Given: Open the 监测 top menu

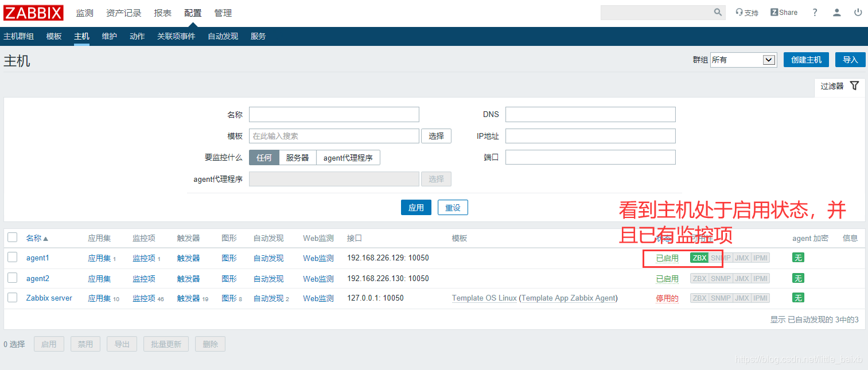Looking at the screenshot, I should point(85,13).
